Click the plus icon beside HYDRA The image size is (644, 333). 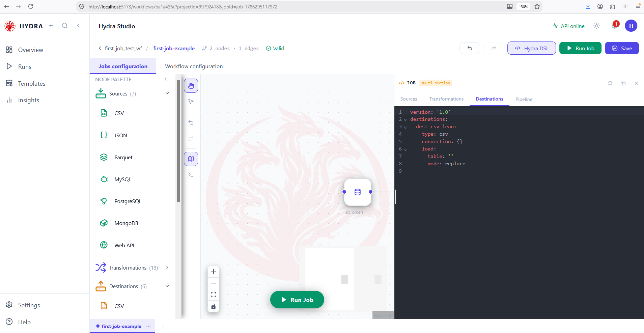coord(51,26)
